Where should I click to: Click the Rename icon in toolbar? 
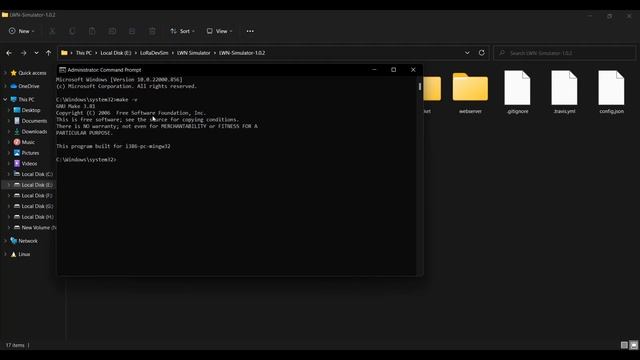point(112,31)
